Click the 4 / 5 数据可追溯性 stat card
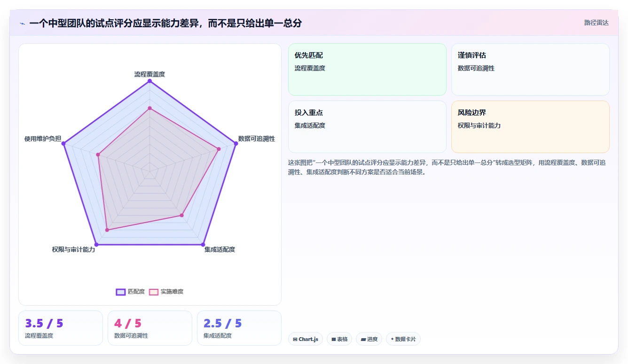 click(x=150, y=328)
